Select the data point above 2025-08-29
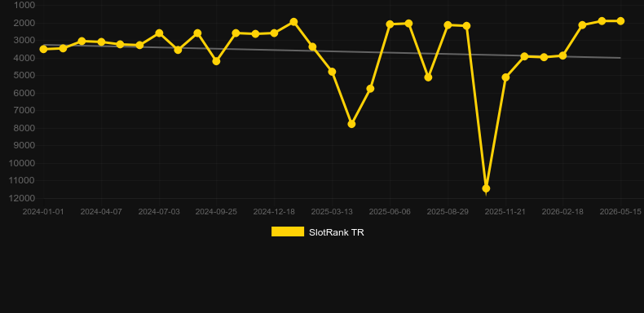644x313 pixels. pos(448,25)
